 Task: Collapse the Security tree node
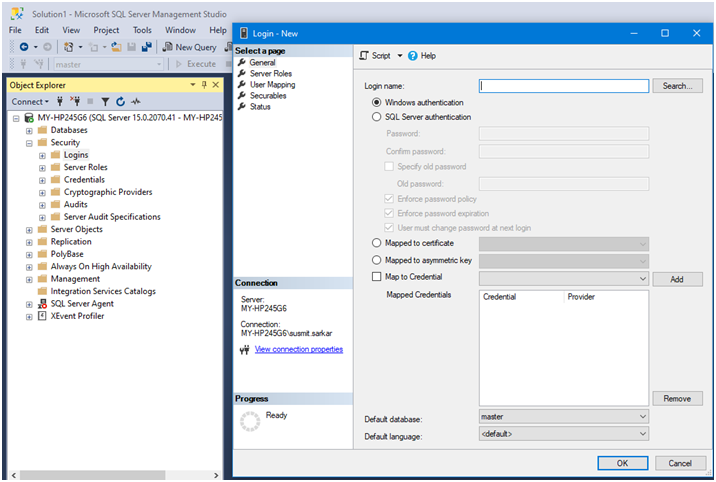[29, 143]
